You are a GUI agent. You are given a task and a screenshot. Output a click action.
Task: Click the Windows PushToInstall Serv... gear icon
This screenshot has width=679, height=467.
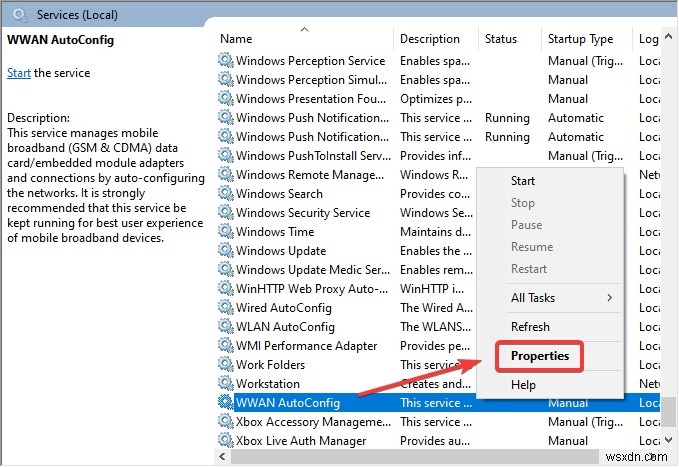point(226,155)
